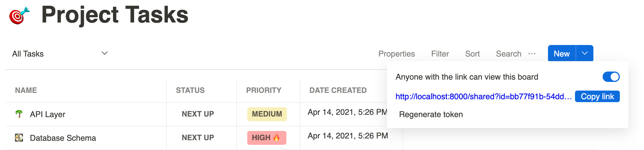Click the palm tree icon beside API Layer
Screen dimensions: 644x150
coord(19,114)
